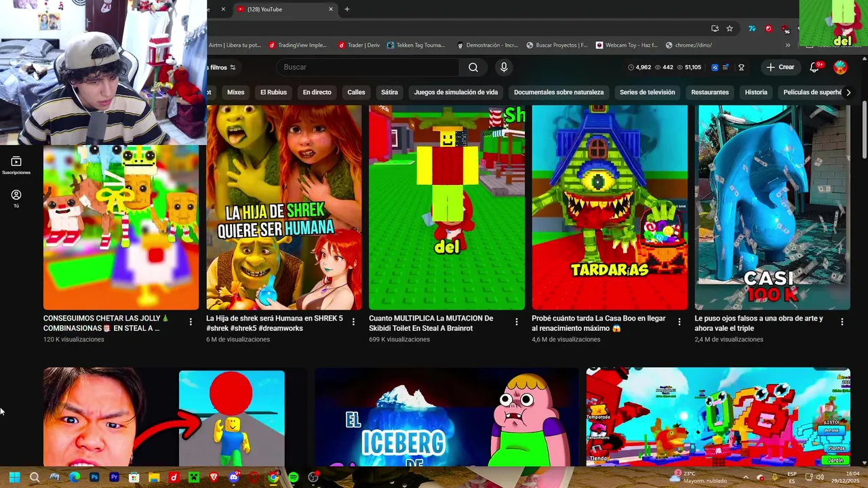Screen dimensions: 868x488
Task: Open the red extension icon in Chrome toolbar
Action: (x=768, y=28)
